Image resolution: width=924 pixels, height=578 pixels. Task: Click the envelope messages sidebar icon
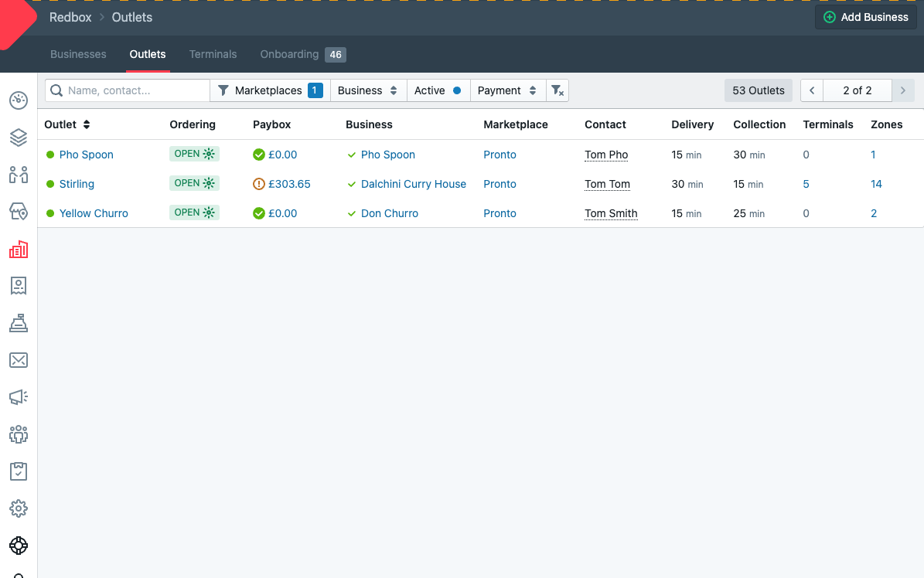(x=19, y=360)
